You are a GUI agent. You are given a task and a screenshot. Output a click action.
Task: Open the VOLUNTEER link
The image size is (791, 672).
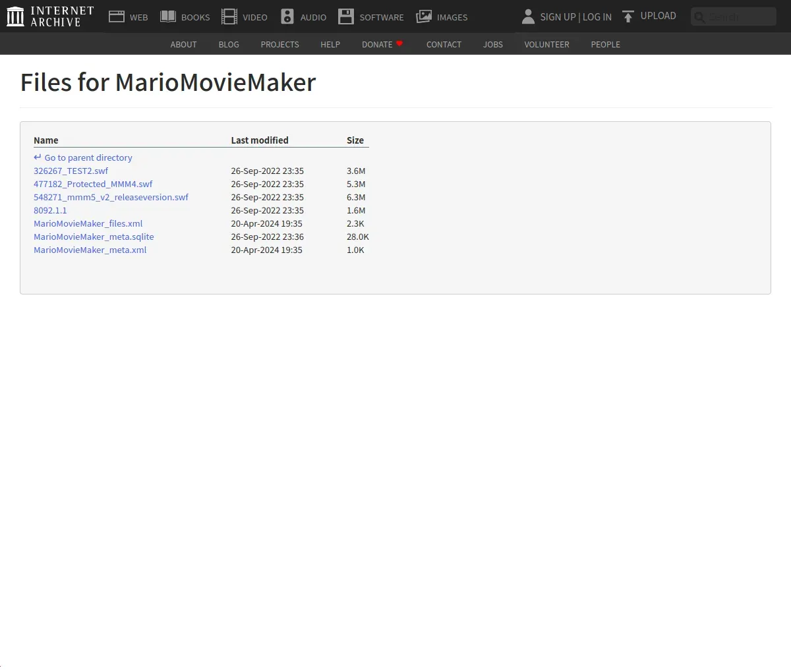click(546, 44)
